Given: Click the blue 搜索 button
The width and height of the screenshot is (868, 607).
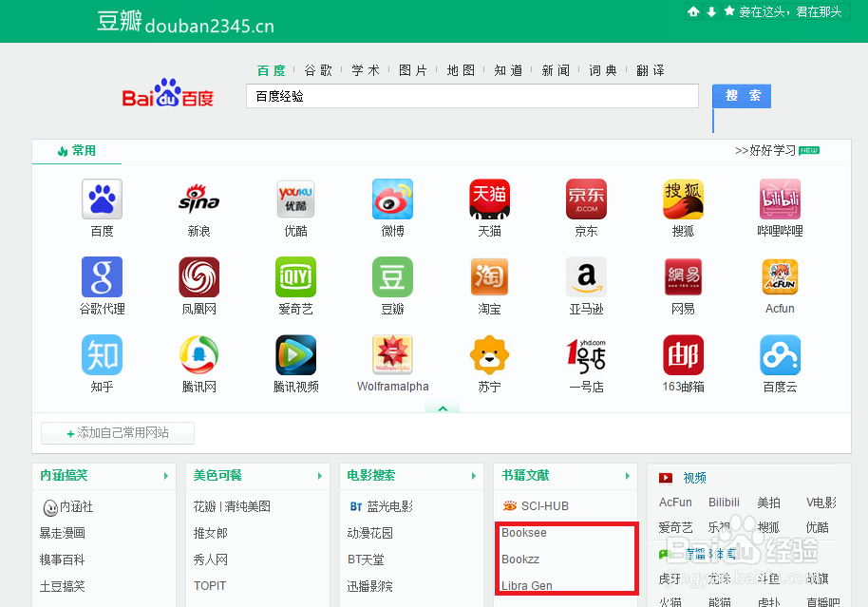Looking at the screenshot, I should coord(742,96).
